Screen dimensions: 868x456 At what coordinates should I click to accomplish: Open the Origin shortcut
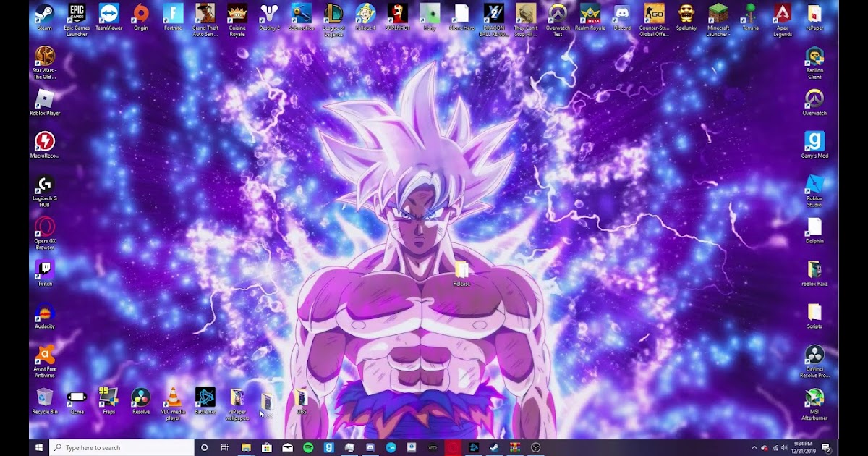tap(141, 17)
